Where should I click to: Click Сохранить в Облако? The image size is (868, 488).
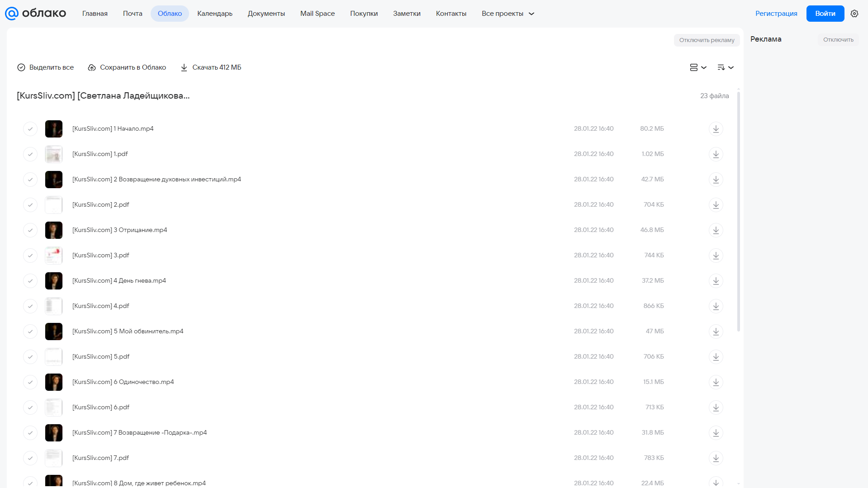(127, 67)
